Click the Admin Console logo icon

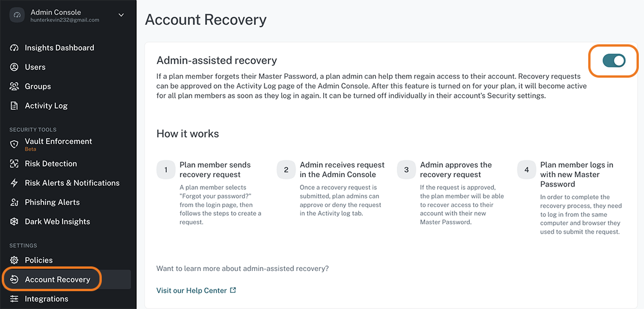point(17,15)
